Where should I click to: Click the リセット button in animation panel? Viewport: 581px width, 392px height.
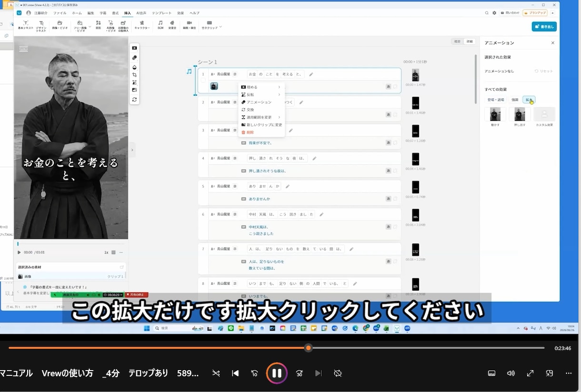tap(544, 71)
